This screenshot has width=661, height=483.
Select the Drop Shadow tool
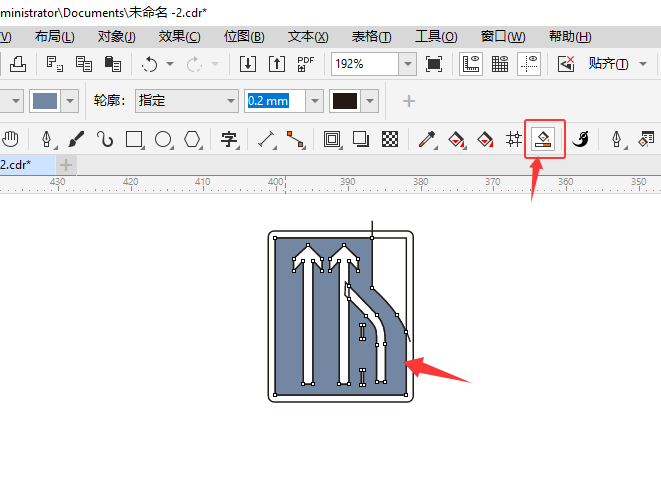coord(361,139)
